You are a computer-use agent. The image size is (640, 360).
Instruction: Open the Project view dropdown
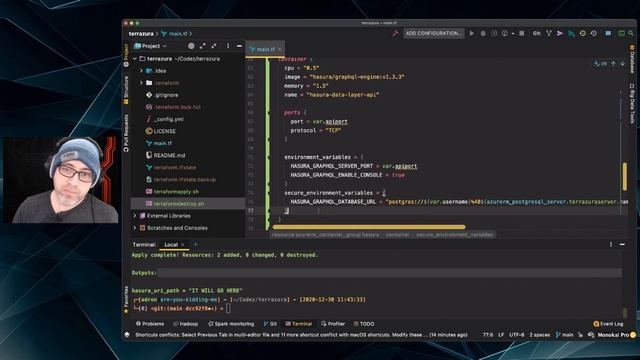coord(151,46)
